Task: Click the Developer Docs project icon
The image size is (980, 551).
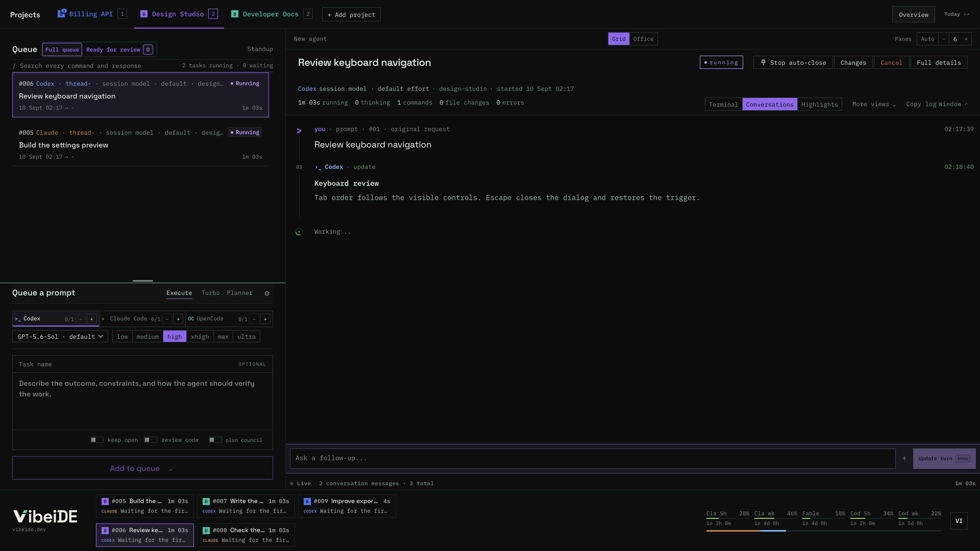Action: click(235, 14)
